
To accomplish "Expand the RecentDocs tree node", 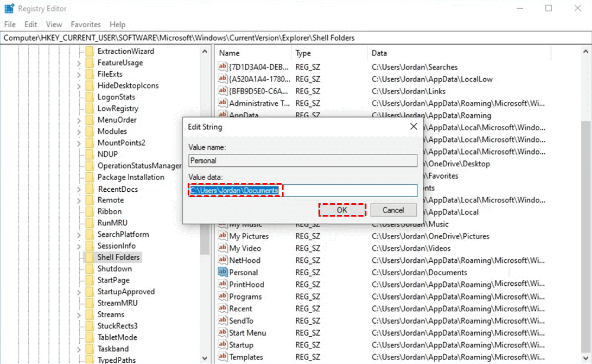I will [x=79, y=189].
